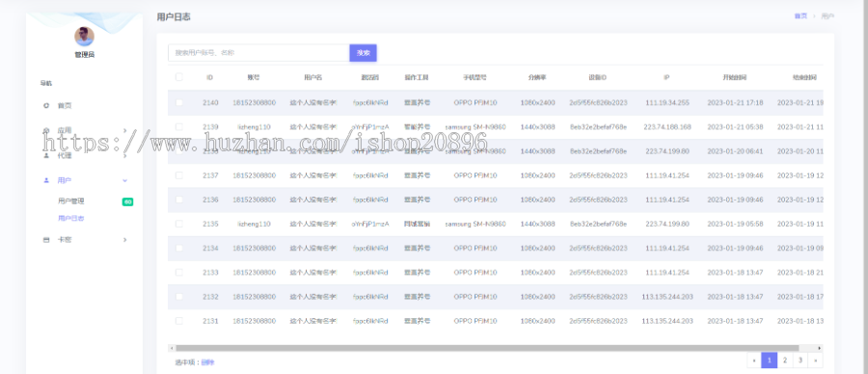
Task: Click device ID 8eb32e2befaf768e in row 2139
Action: coord(598,126)
